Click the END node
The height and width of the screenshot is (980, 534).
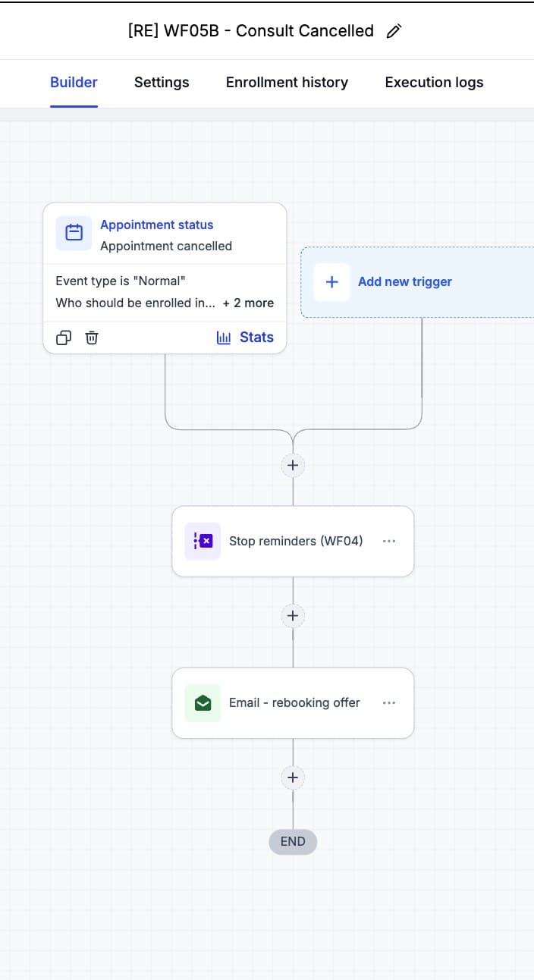click(293, 841)
